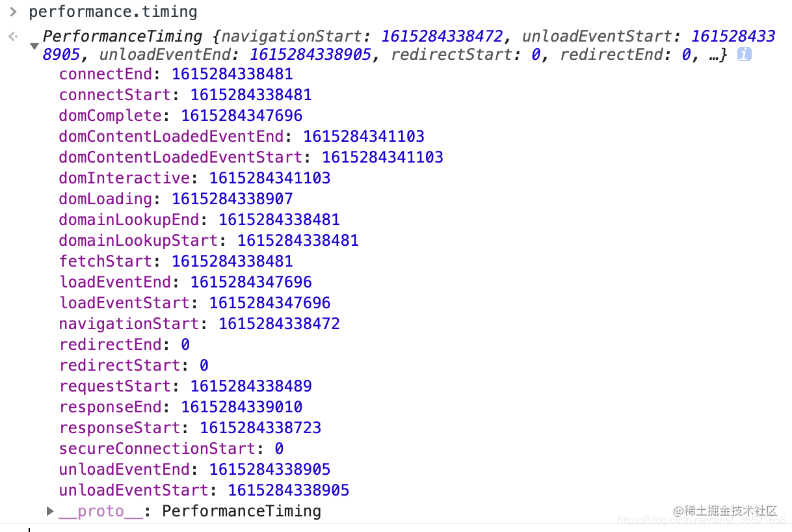Select the domComplete property row
The width and height of the screenshot is (792, 532).
coord(181,116)
